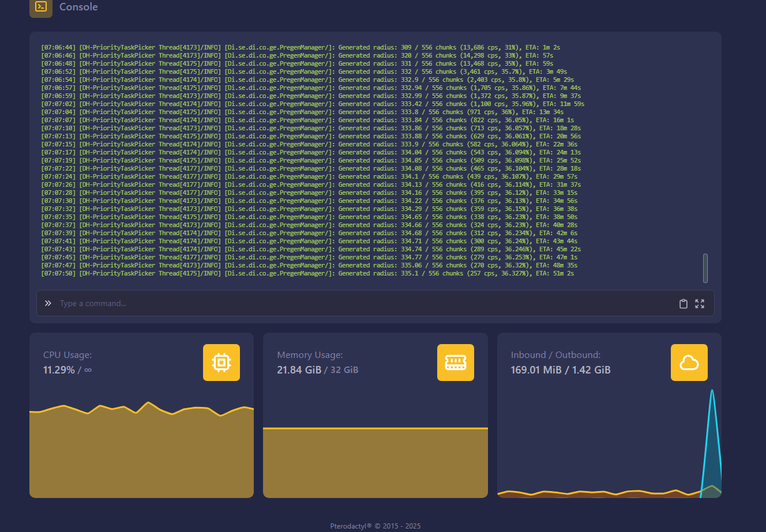
Task: Click the CPU chip icon
Action: click(221, 363)
